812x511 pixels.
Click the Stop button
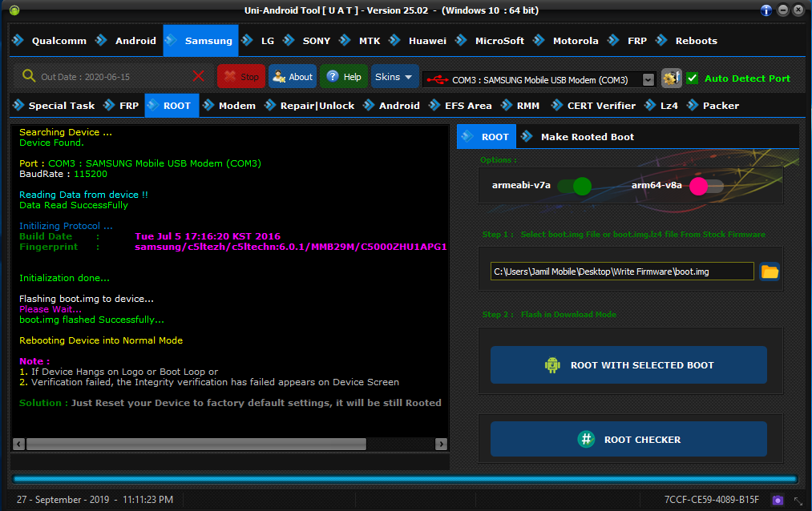241,77
